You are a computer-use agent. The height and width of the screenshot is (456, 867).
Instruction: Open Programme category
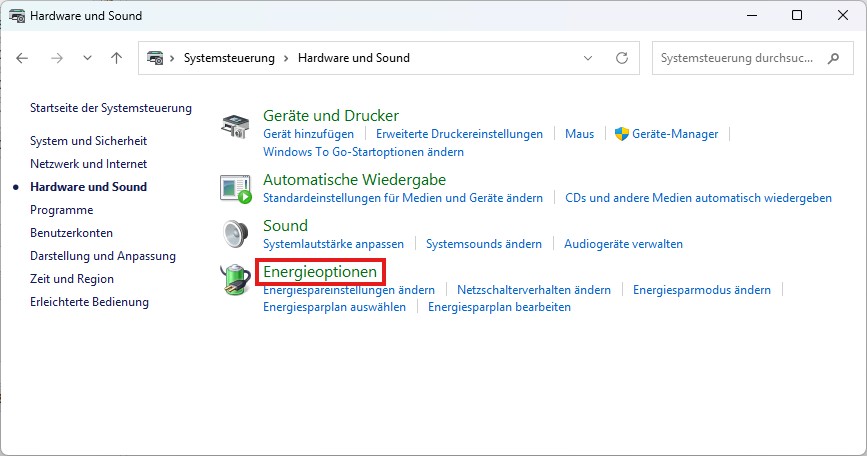(61, 210)
